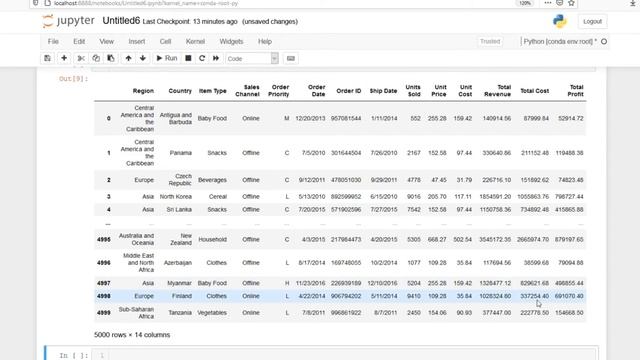
Task: Click the browser address bar URL
Action: point(146,3)
